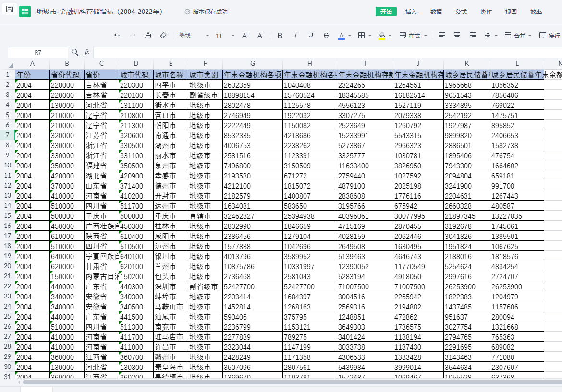Open the 合并 merge cells dropdown
Viewport: 562px width, 392px height.
pos(518,36)
